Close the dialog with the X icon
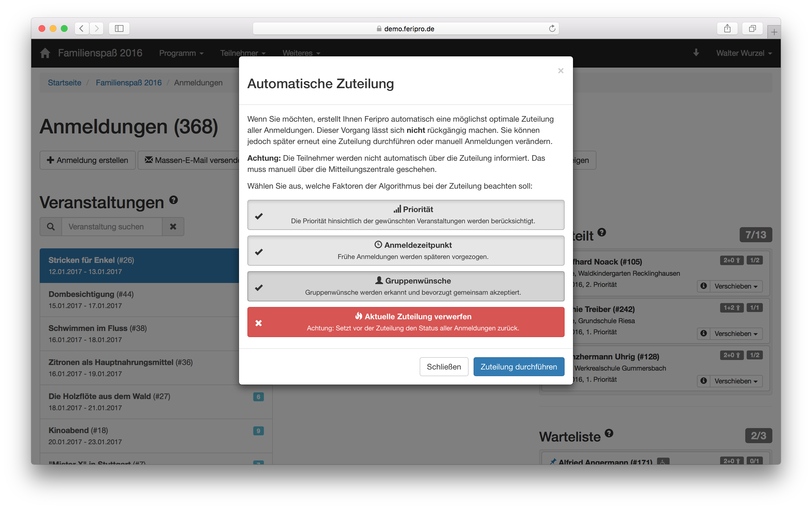 tap(560, 71)
